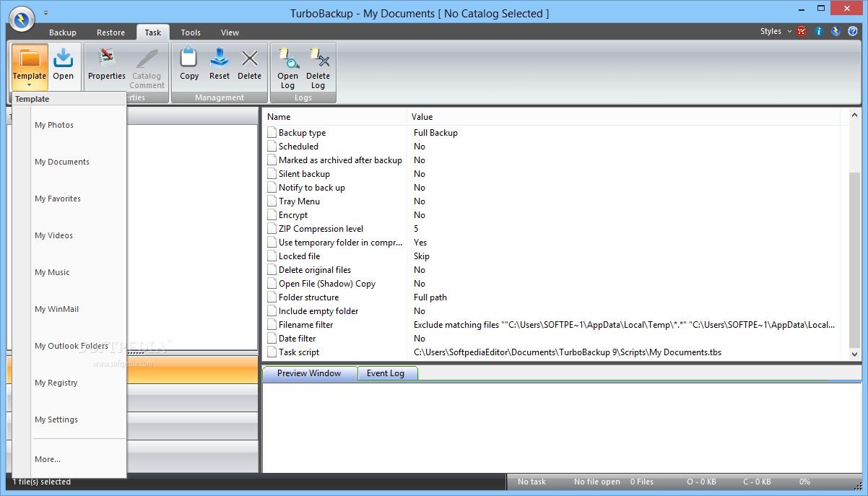
Task: Click the Delete task icon
Action: coord(250,64)
